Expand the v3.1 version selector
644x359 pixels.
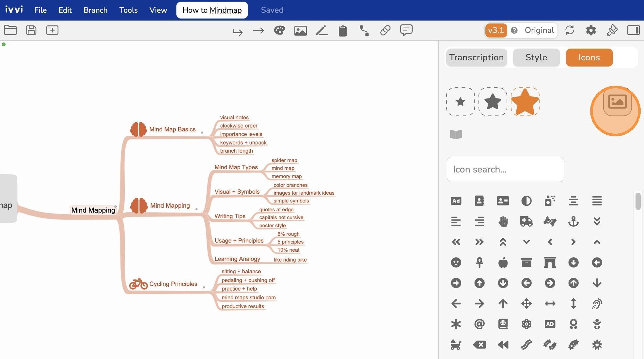[496, 30]
